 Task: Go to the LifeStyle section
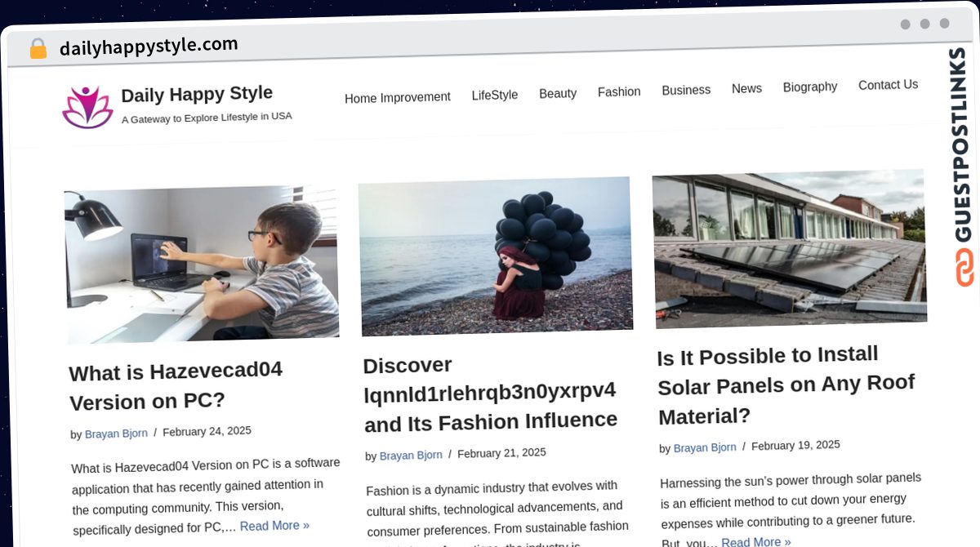[494, 95]
